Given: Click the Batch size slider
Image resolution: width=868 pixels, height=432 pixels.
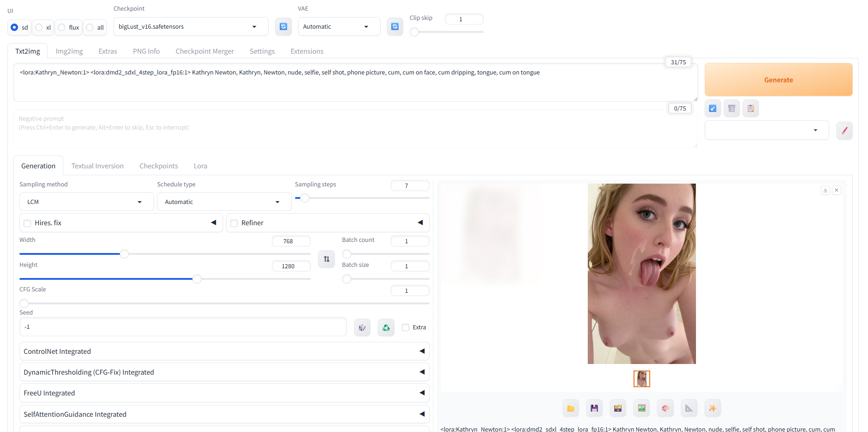Looking at the screenshot, I should pyautogui.click(x=386, y=279).
